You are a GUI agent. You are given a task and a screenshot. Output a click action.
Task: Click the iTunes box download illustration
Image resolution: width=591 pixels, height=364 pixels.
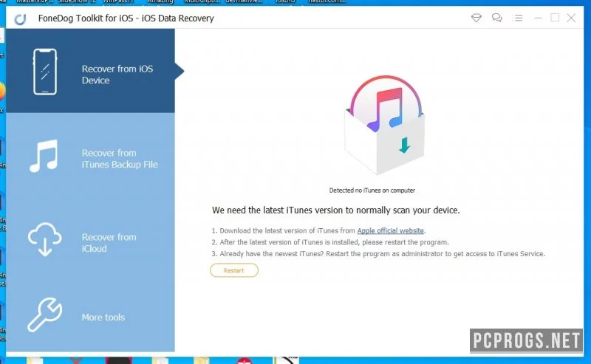pyautogui.click(x=385, y=125)
